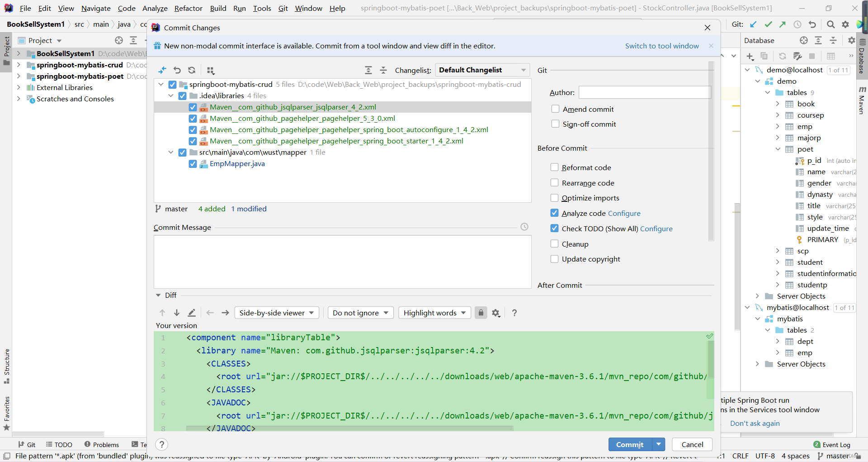The image size is (868, 462).
Task: Enable Reformat code checkbox
Action: pyautogui.click(x=554, y=167)
